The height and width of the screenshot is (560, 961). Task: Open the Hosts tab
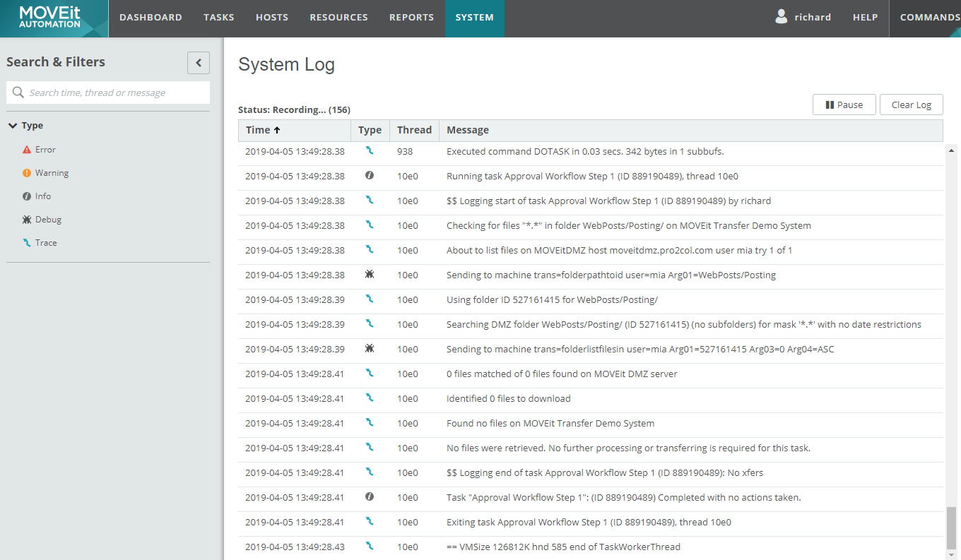pos(272,18)
